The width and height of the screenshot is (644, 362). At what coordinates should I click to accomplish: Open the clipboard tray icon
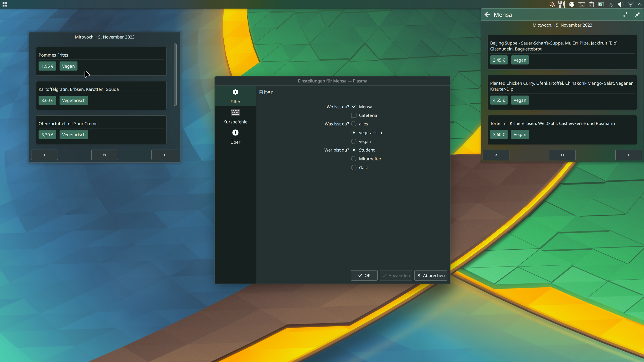tap(591, 4)
